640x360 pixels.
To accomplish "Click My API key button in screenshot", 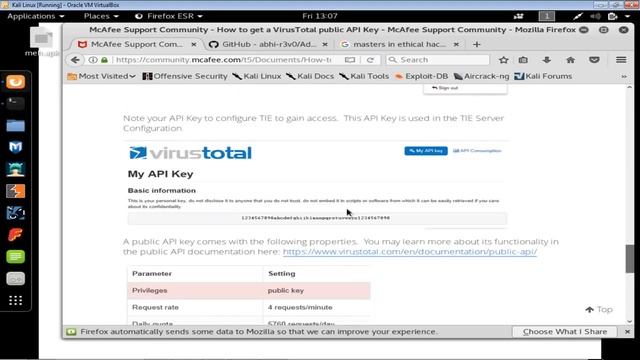I will click(426, 151).
